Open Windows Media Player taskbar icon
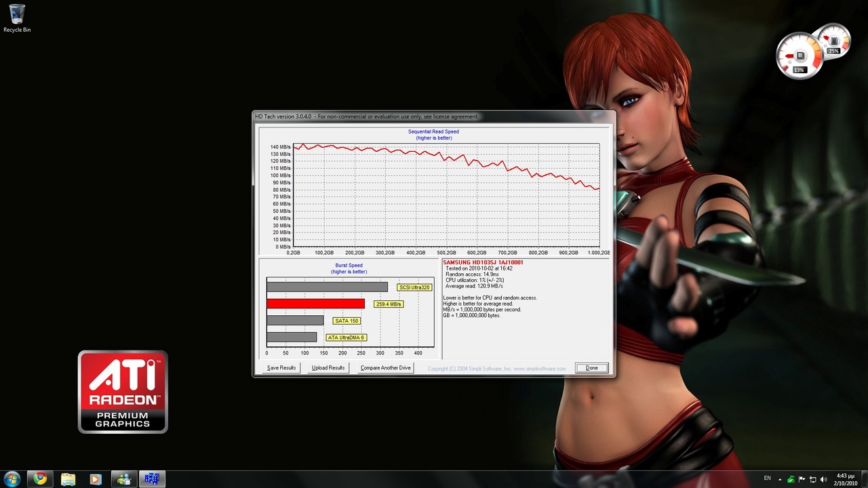This screenshot has width=868, height=488. pyautogui.click(x=96, y=479)
